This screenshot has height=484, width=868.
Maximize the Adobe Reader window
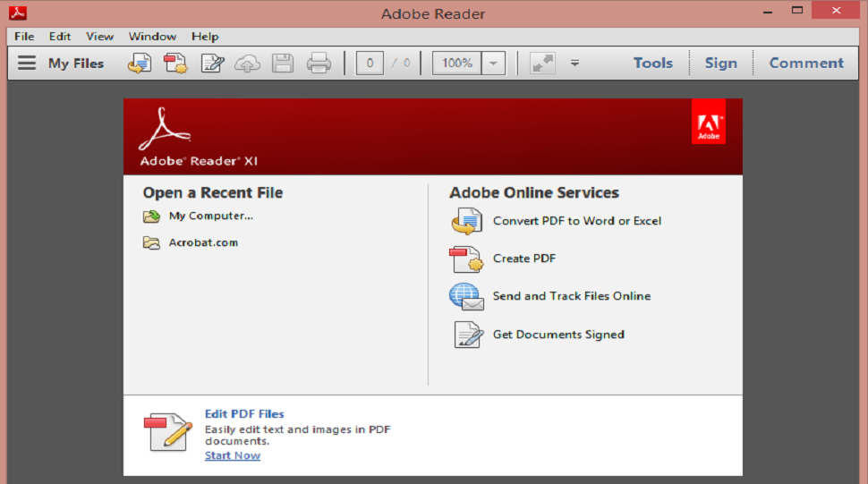tap(797, 11)
